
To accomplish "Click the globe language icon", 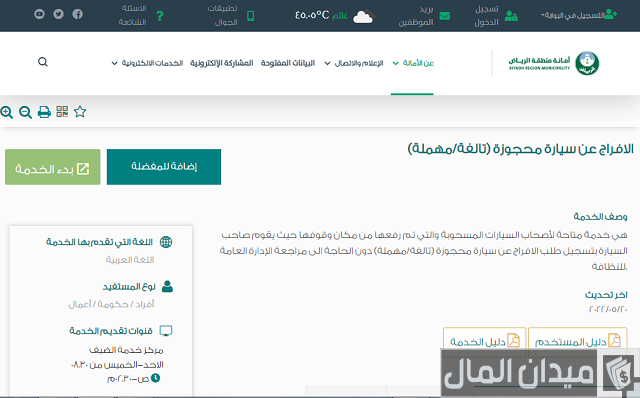I will [166, 242].
